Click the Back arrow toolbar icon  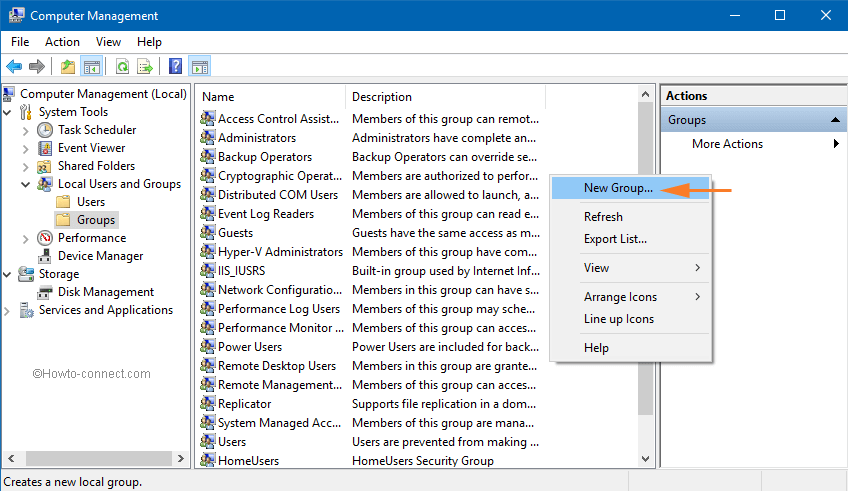click(14, 67)
